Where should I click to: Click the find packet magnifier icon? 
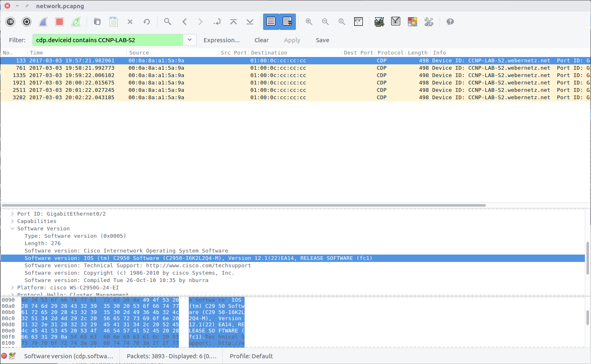pos(167,22)
